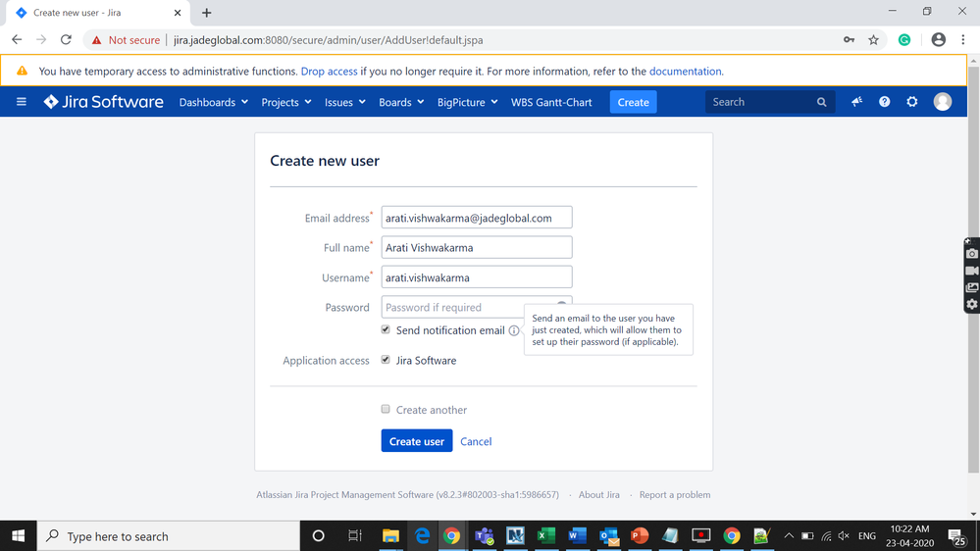This screenshot has width=980, height=551.
Task: Go to Jira Software home logo
Action: [x=103, y=102]
